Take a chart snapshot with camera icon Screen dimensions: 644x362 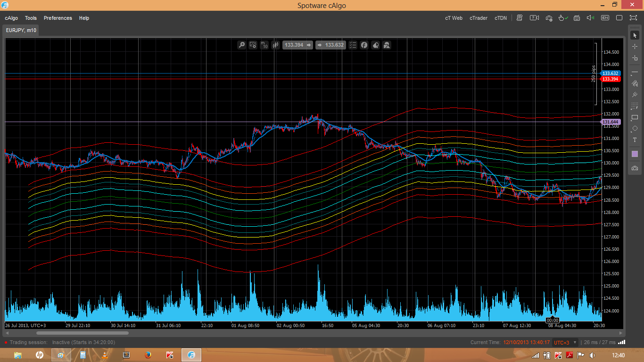click(635, 168)
